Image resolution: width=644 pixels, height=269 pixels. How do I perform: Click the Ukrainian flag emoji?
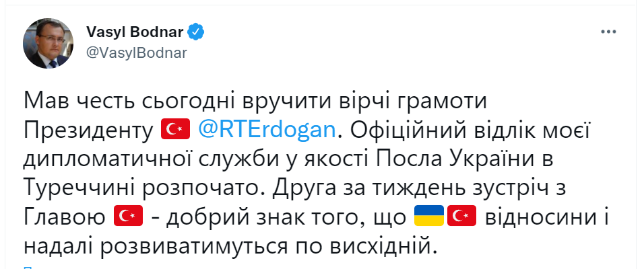tap(428, 217)
